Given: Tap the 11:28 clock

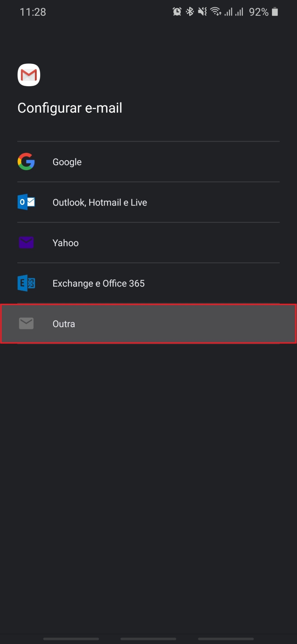Looking at the screenshot, I should pos(33,12).
